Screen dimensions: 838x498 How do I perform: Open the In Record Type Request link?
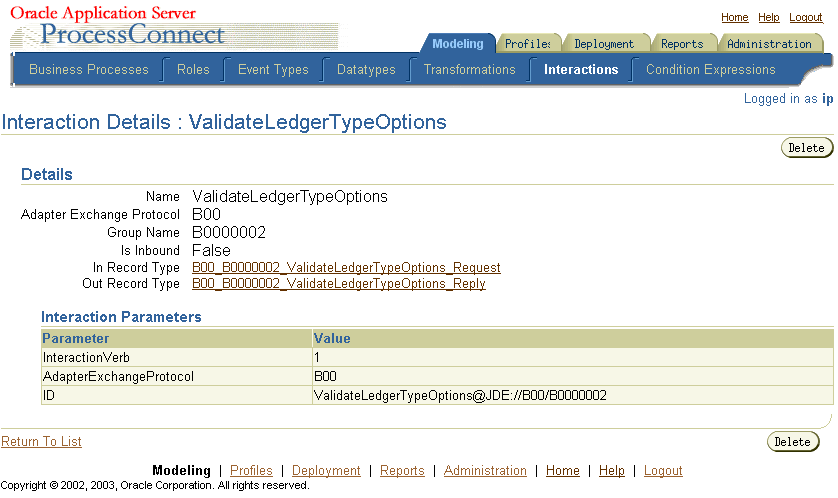pyautogui.click(x=346, y=268)
